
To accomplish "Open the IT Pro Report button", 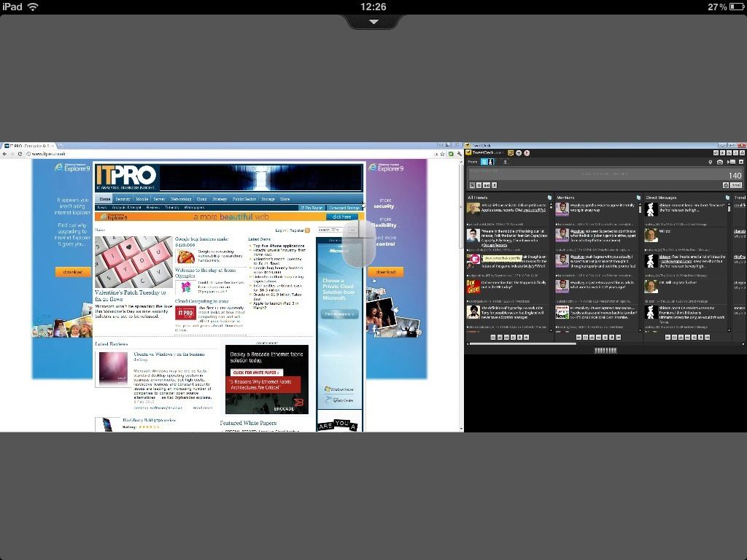I will (x=311, y=208).
